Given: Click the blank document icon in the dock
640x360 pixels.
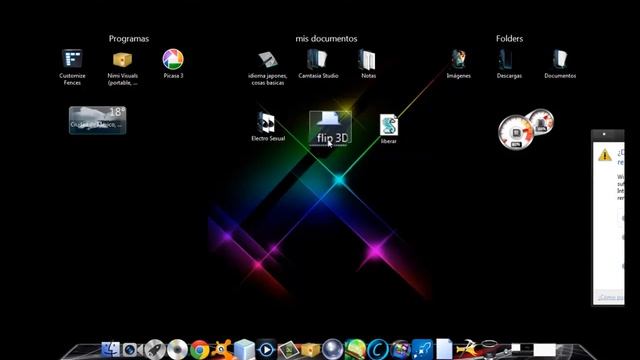Looking at the screenshot, I should coord(444,349).
